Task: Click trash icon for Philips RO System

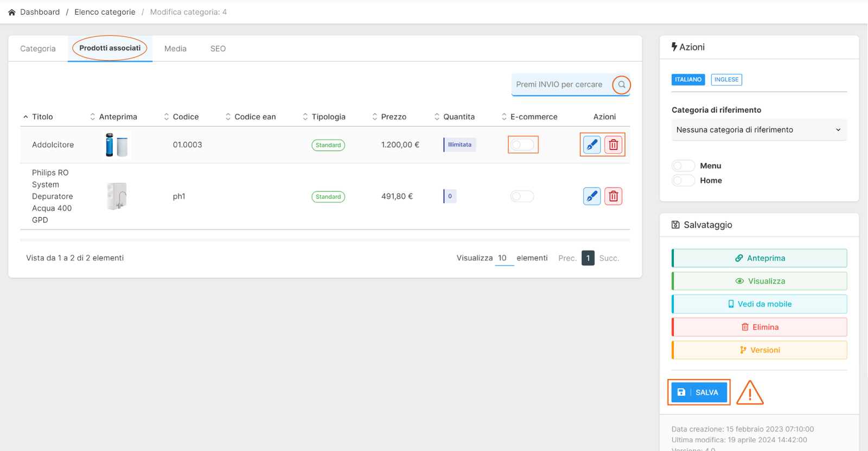Action: pos(613,196)
